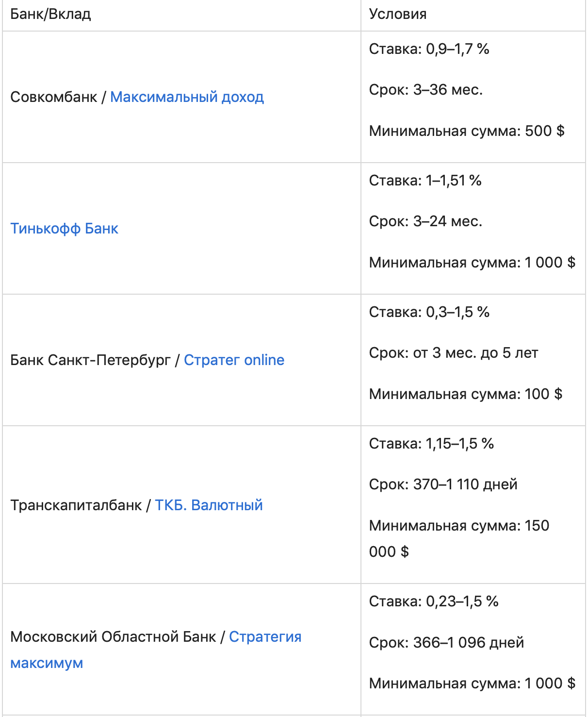Image resolution: width=588 pixels, height=717 pixels.
Task: Open the Максимальный доход deposit link
Action: tap(187, 97)
